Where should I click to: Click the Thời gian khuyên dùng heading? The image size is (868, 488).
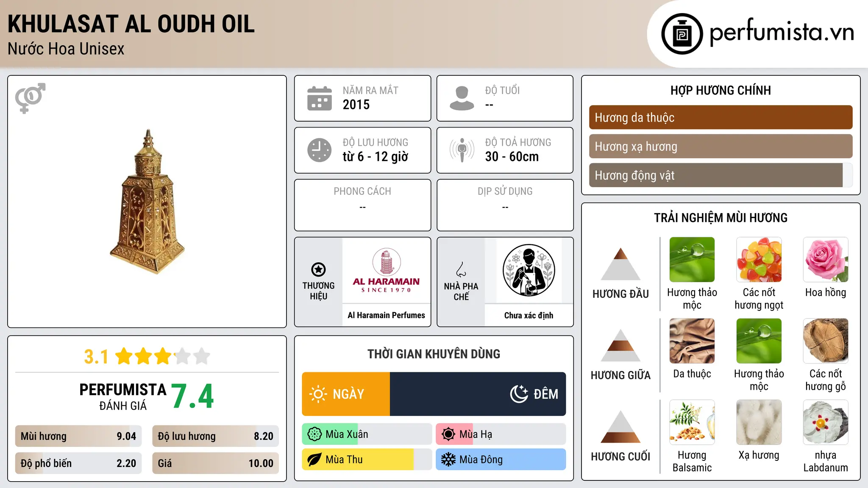pos(434,354)
